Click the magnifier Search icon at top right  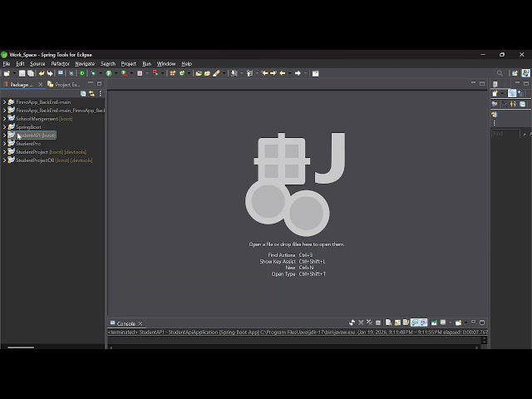pos(500,73)
